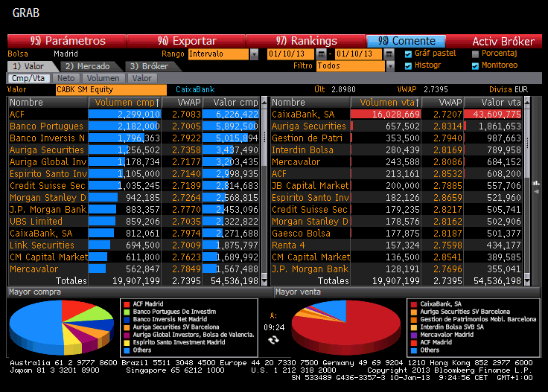Click red swatch for ACF Madrid legend
The height and width of the screenshot is (392, 548).
pyautogui.click(x=127, y=304)
